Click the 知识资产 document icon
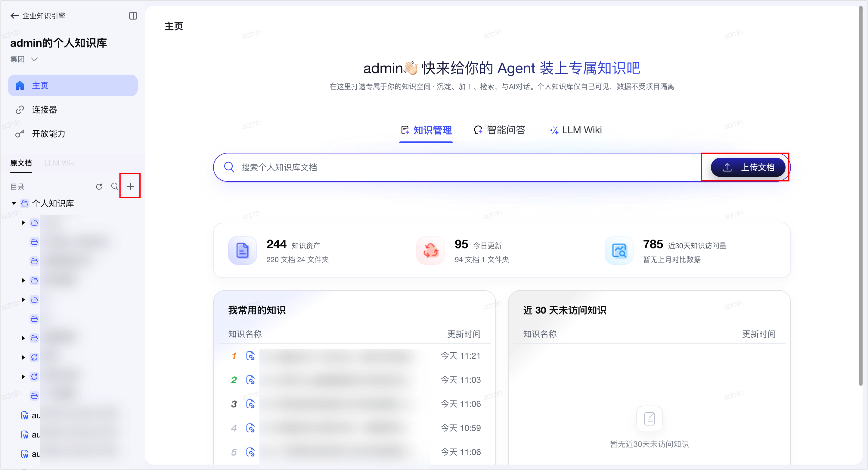Screen dimensions: 868x470 (x=242, y=250)
